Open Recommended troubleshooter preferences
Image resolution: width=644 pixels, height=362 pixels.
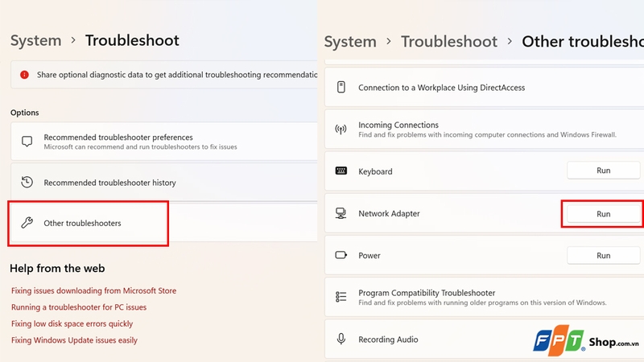coord(164,142)
